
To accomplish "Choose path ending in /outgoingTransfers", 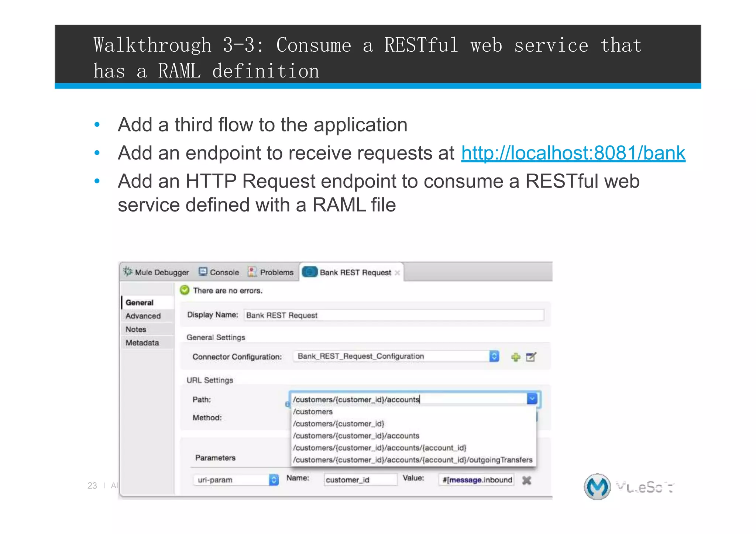I will [x=414, y=460].
